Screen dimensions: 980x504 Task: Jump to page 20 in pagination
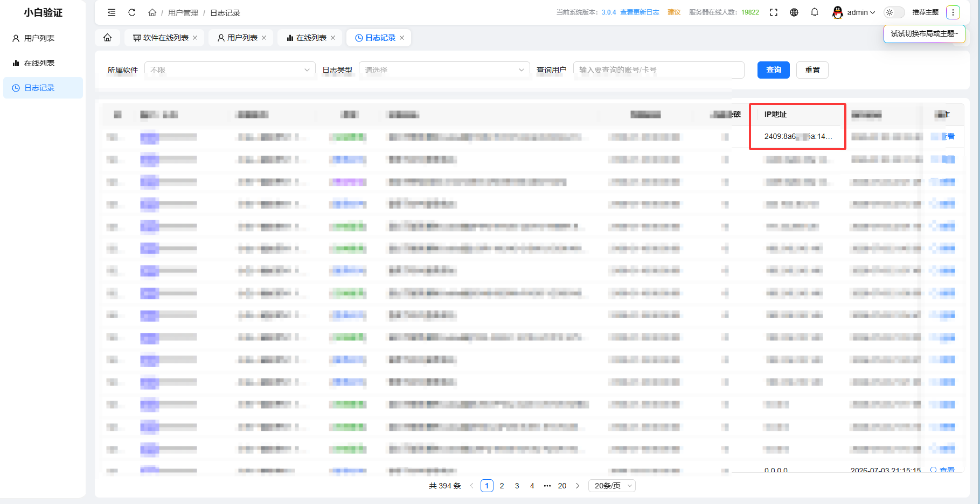(x=562, y=486)
